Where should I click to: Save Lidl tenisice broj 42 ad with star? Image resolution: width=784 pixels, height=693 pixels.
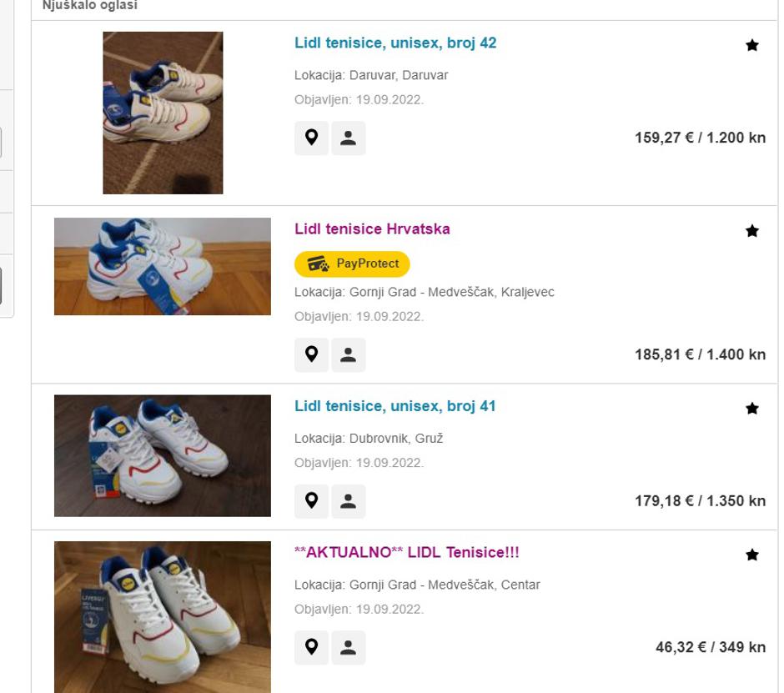[751, 45]
